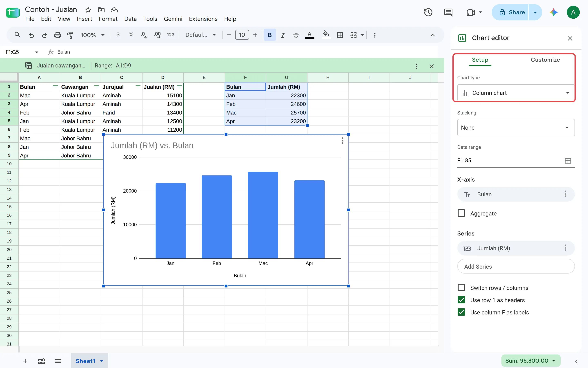The image size is (588, 368).
Task: Uncheck Use column F as labels
Action: pyautogui.click(x=461, y=312)
